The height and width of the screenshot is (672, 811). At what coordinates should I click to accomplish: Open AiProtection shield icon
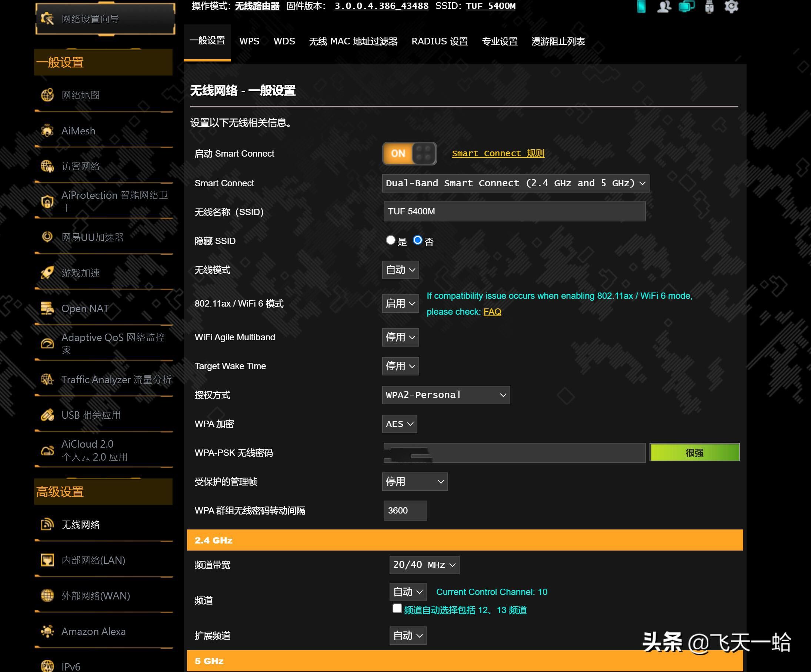tap(47, 201)
